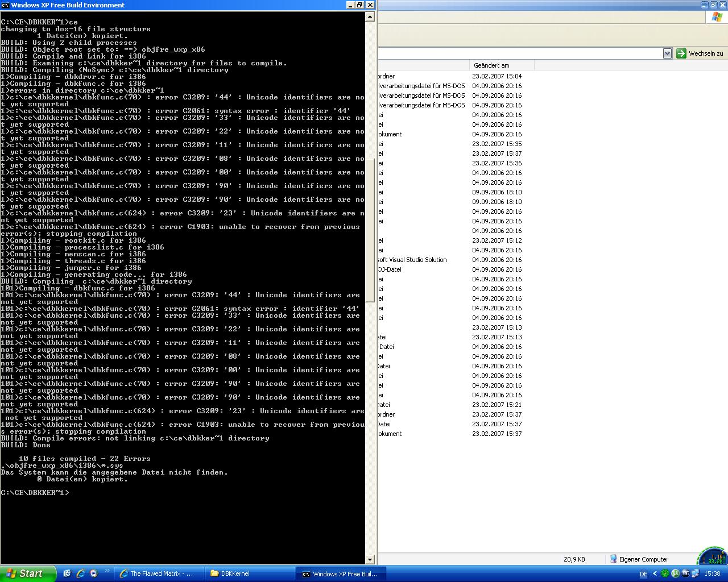This screenshot has height=582, width=728.
Task: Show hidden tray icons arrow
Action: pos(655,574)
